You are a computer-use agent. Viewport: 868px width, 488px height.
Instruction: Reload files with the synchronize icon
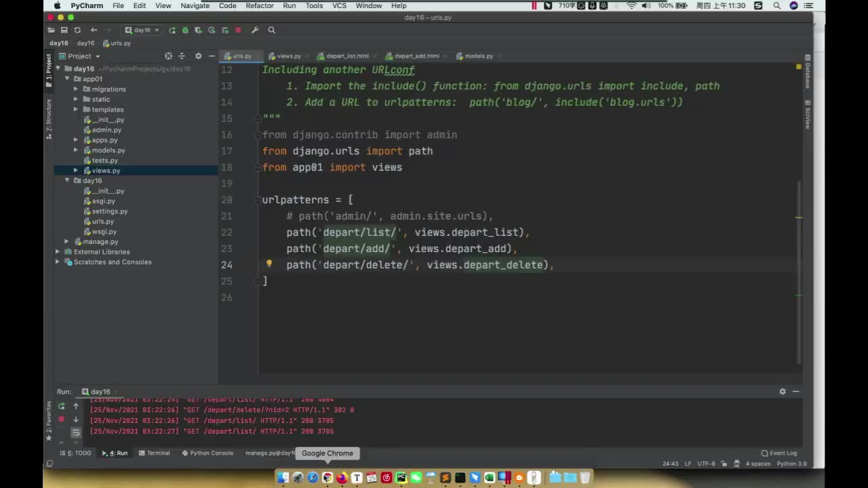click(77, 30)
